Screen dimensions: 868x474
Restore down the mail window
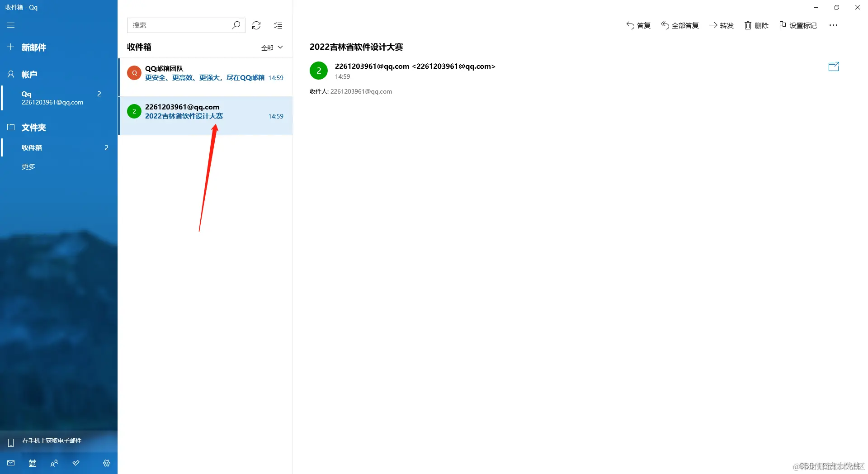pos(837,7)
